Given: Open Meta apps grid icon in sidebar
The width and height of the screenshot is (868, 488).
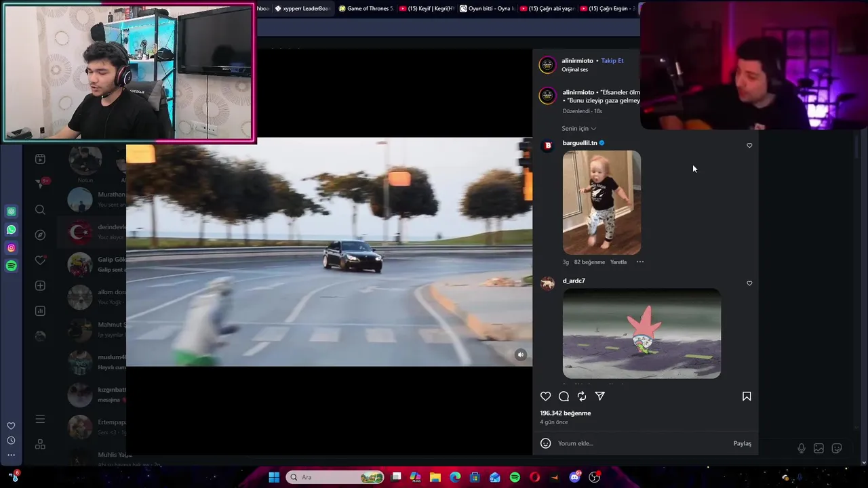Looking at the screenshot, I should tap(40, 445).
